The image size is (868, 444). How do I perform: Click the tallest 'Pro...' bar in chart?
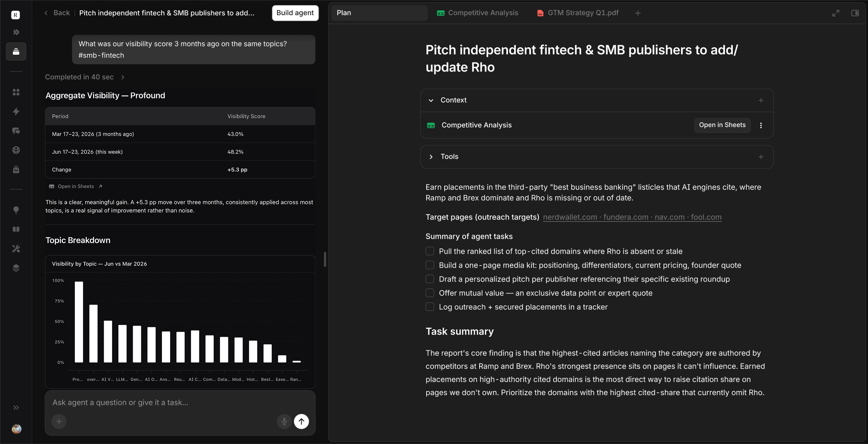pyautogui.click(x=79, y=322)
